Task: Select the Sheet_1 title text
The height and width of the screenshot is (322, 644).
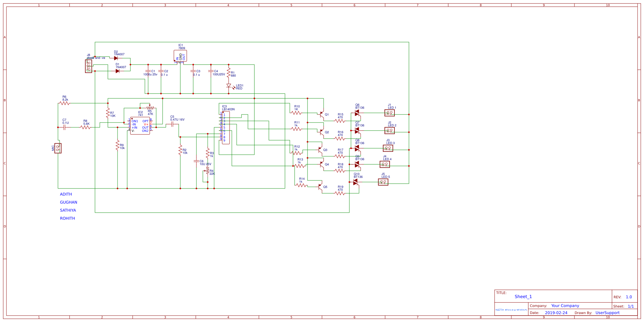Action: coord(523,297)
